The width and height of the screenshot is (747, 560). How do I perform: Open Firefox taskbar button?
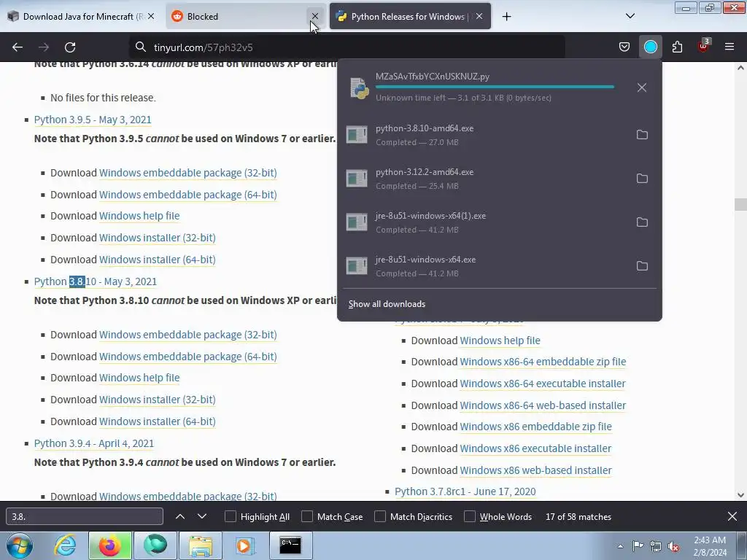click(110, 545)
